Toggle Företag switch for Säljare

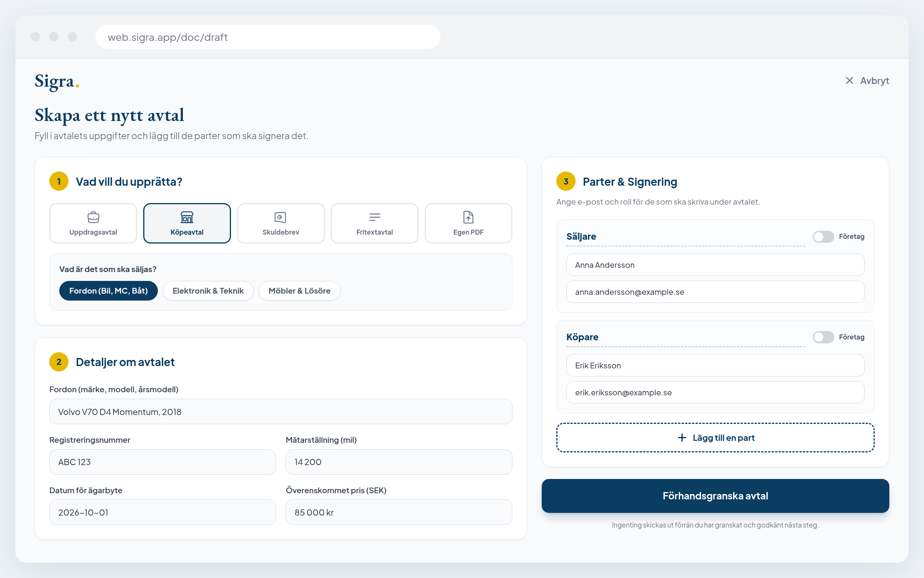coord(823,237)
